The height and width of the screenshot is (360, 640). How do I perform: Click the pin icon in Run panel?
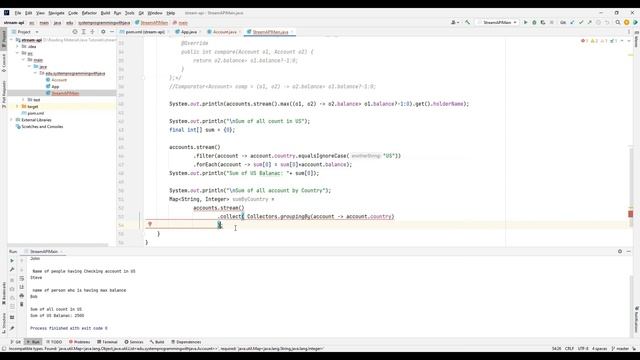[12, 328]
